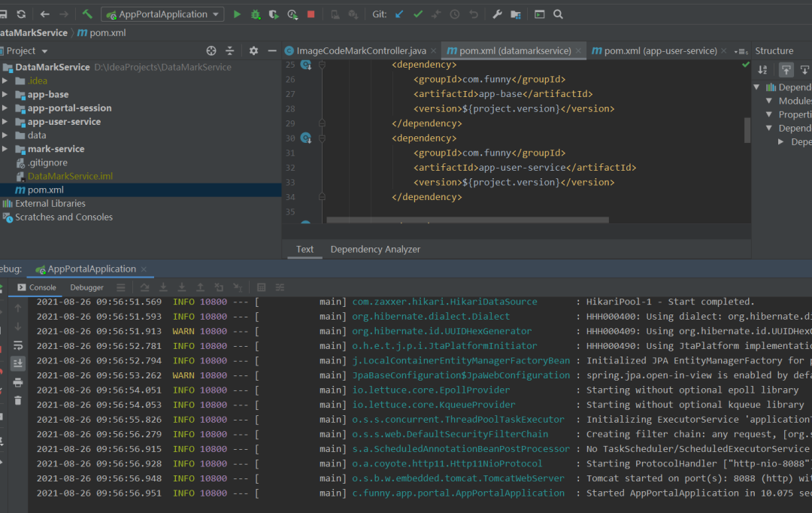The width and height of the screenshot is (812, 513).
Task: Expand the mark-service folder in tree
Action: 5,149
